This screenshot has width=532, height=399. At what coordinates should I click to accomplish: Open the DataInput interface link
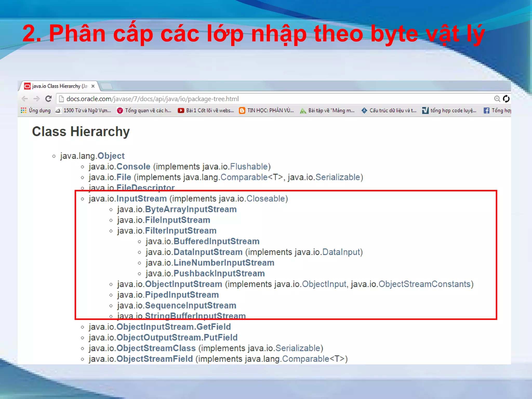click(341, 252)
